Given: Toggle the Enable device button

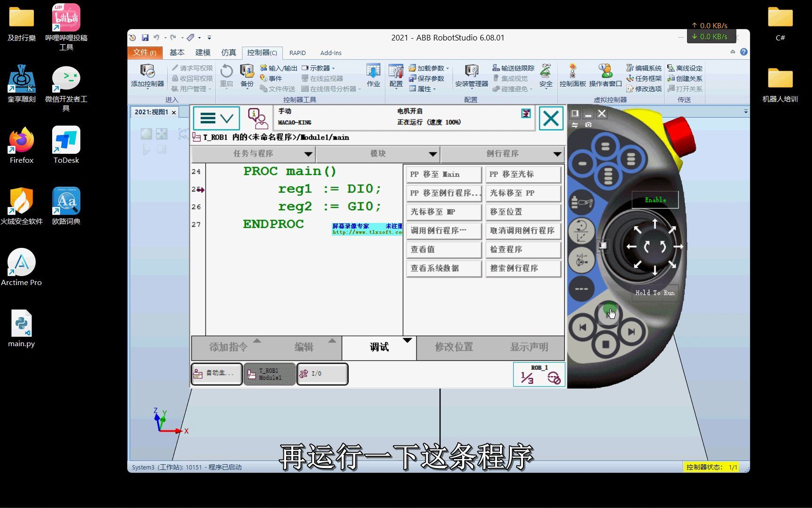Looking at the screenshot, I should [655, 200].
